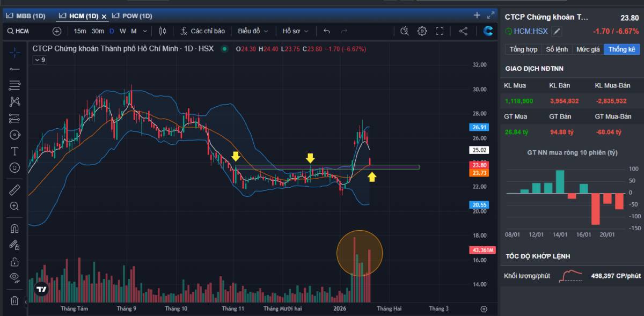Open the Mức giá tab
Image resolution: width=644 pixels, height=316 pixels.
(x=588, y=49)
